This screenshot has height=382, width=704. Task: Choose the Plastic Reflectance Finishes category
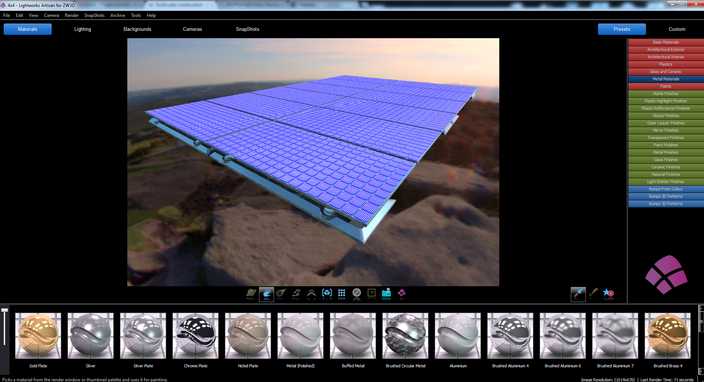pyautogui.click(x=665, y=108)
